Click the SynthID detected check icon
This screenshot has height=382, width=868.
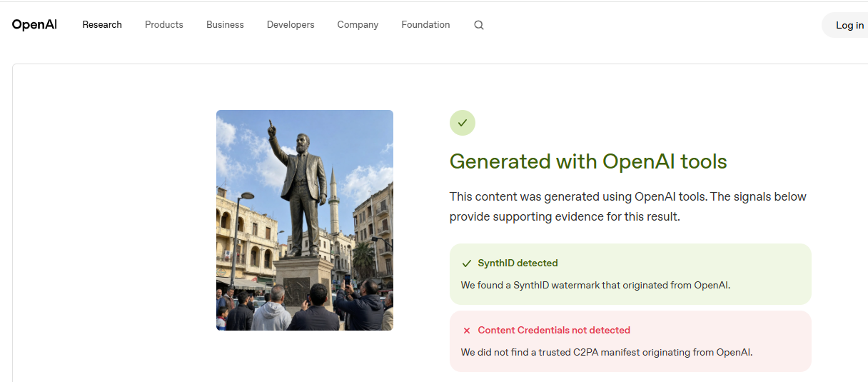click(x=467, y=263)
